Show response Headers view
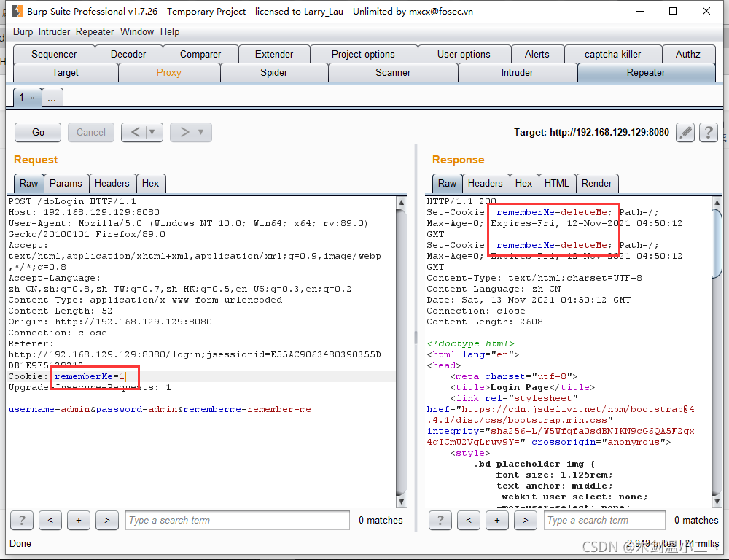 pos(486,183)
